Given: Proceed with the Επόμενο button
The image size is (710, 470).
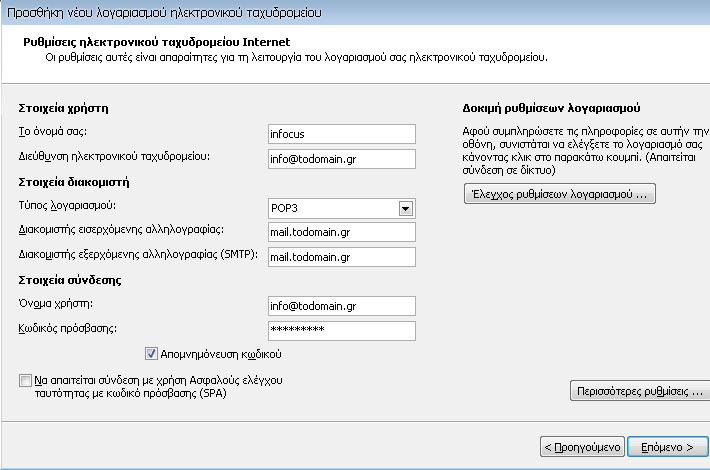Looking at the screenshot, I should pyautogui.click(x=667, y=447).
